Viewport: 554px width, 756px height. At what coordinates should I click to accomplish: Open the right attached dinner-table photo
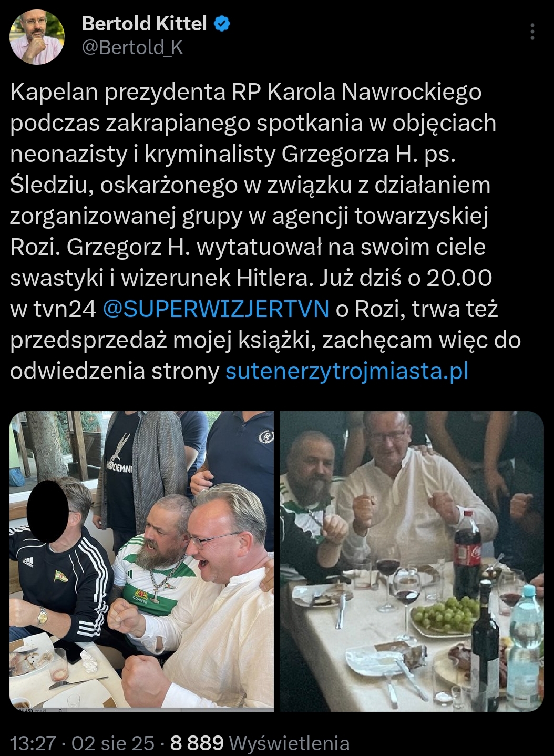(x=412, y=561)
